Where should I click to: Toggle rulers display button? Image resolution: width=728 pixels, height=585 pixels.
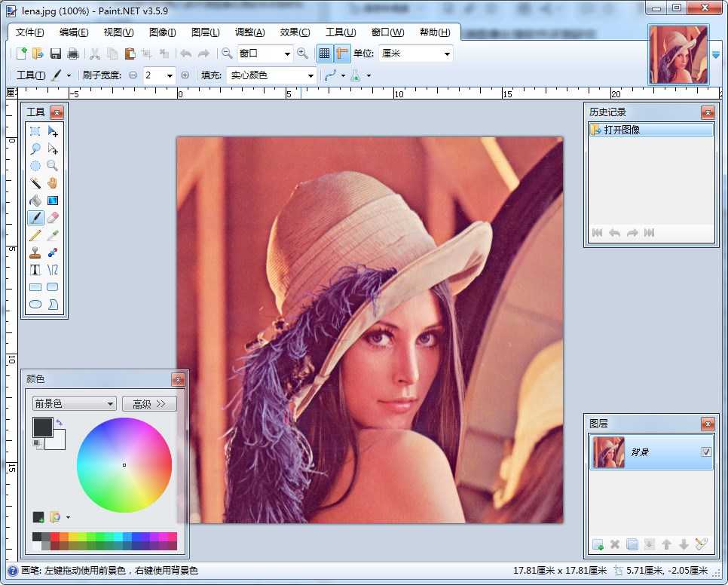342,54
